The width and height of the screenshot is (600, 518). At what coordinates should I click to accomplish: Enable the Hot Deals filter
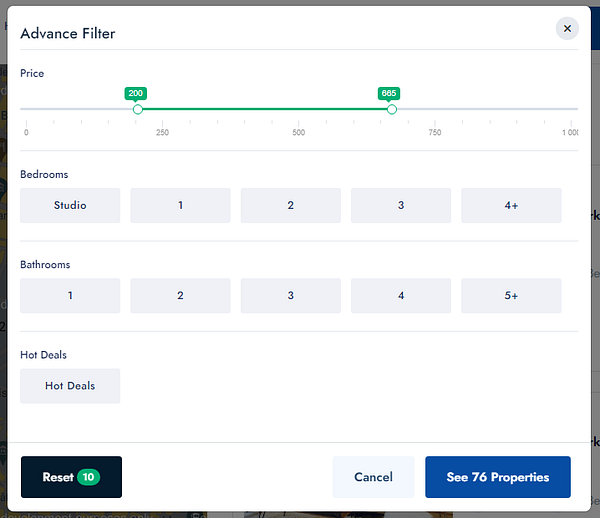click(70, 386)
